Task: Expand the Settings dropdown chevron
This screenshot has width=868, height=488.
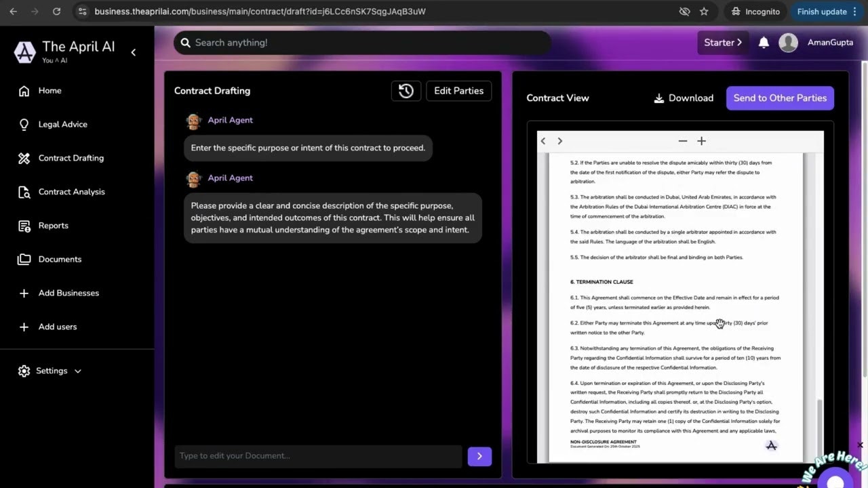Action: click(77, 371)
